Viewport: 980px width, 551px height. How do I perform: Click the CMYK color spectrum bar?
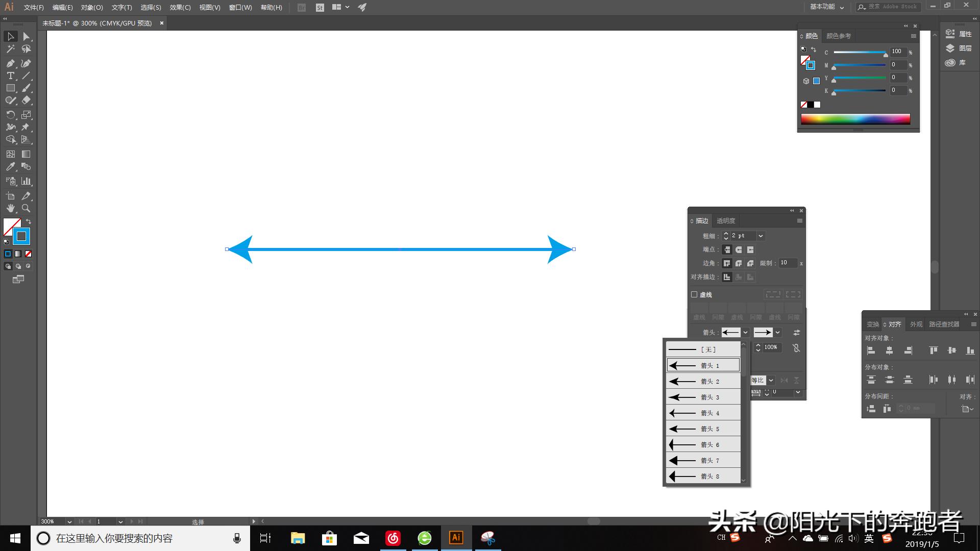(x=855, y=119)
